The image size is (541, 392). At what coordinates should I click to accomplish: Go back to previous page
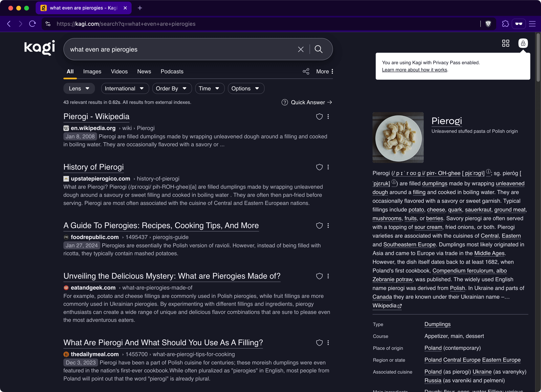(9, 24)
